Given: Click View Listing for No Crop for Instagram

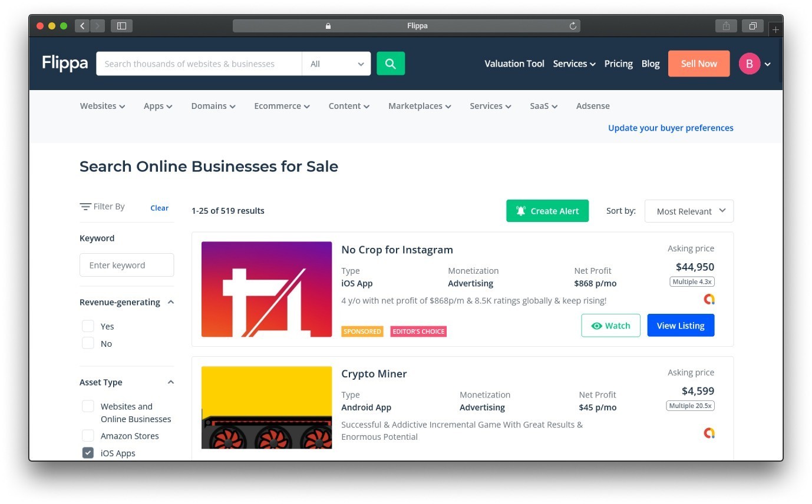Looking at the screenshot, I should [681, 326].
